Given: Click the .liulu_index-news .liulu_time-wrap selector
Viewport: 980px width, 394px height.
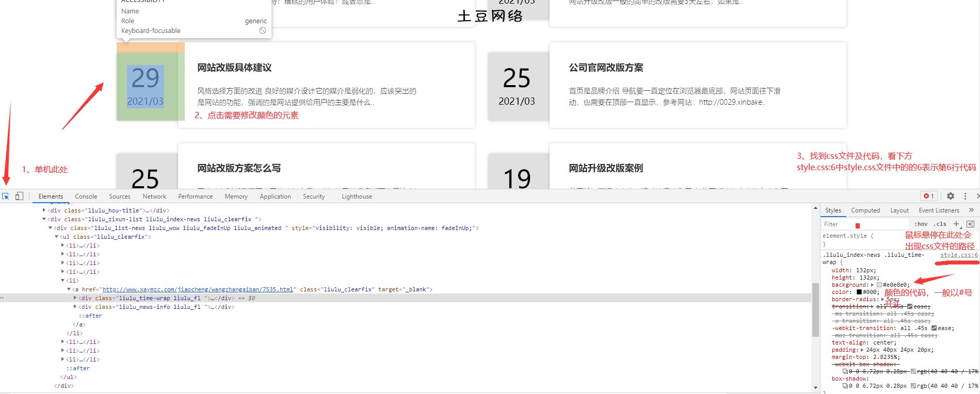Looking at the screenshot, I should 873,258.
